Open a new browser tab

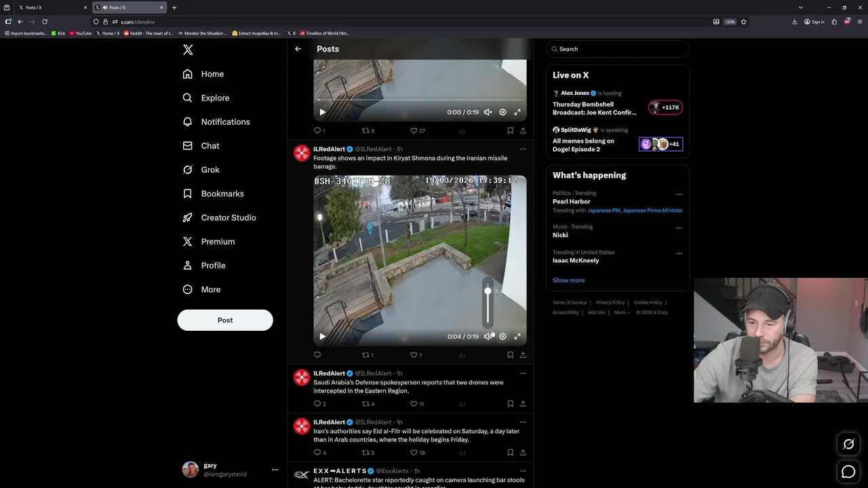(x=174, y=7)
